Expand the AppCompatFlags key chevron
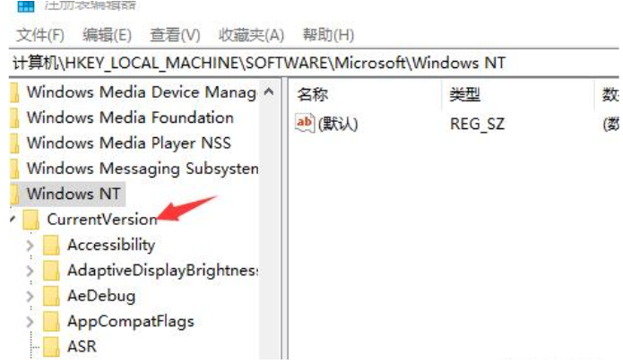The width and height of the screenshot is (623, 364). click(30, 321)
